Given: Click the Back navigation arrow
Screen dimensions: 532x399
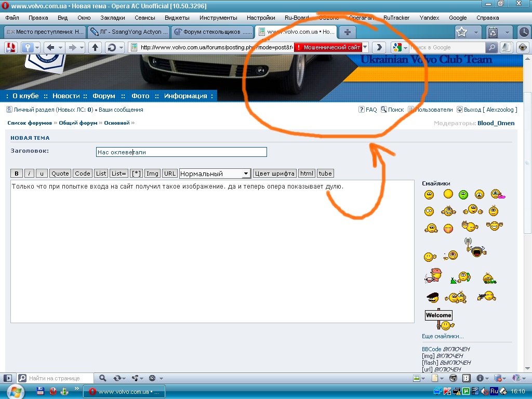Looking at the screenshot, I should [x=50, y=47].
